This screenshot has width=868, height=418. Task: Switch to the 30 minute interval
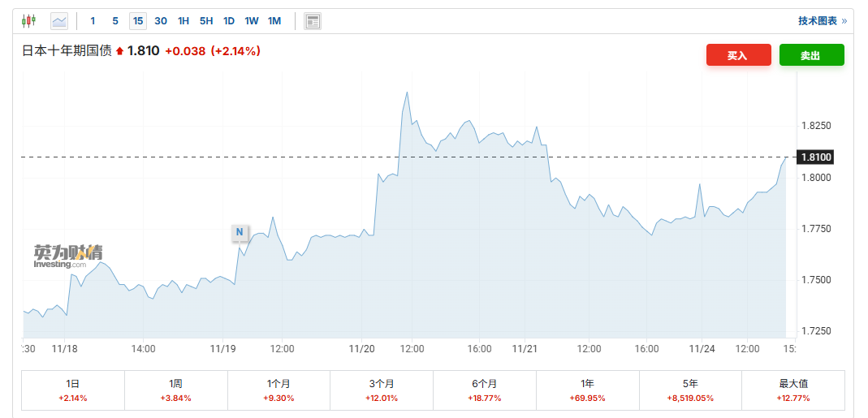(x=161, y=21)
